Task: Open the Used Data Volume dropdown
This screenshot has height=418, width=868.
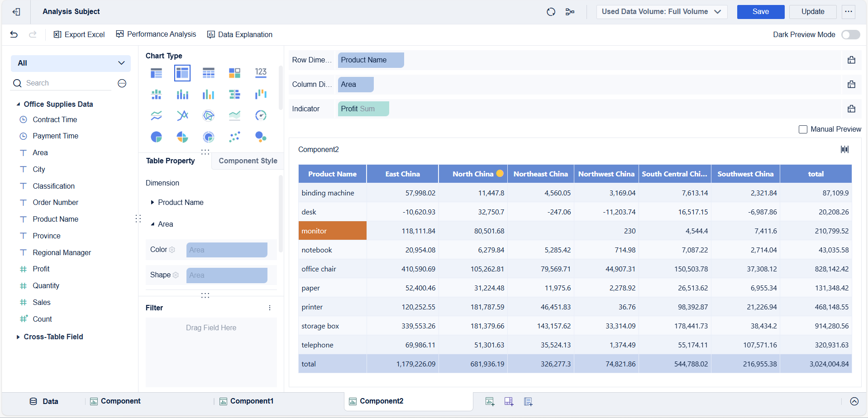Action: [661, 12]
